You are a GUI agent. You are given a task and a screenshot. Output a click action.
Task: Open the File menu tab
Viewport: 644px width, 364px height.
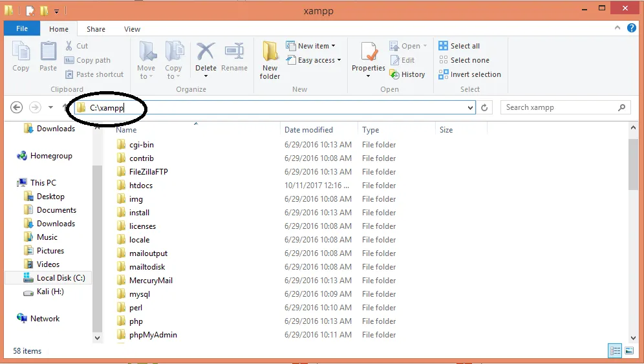22,28
